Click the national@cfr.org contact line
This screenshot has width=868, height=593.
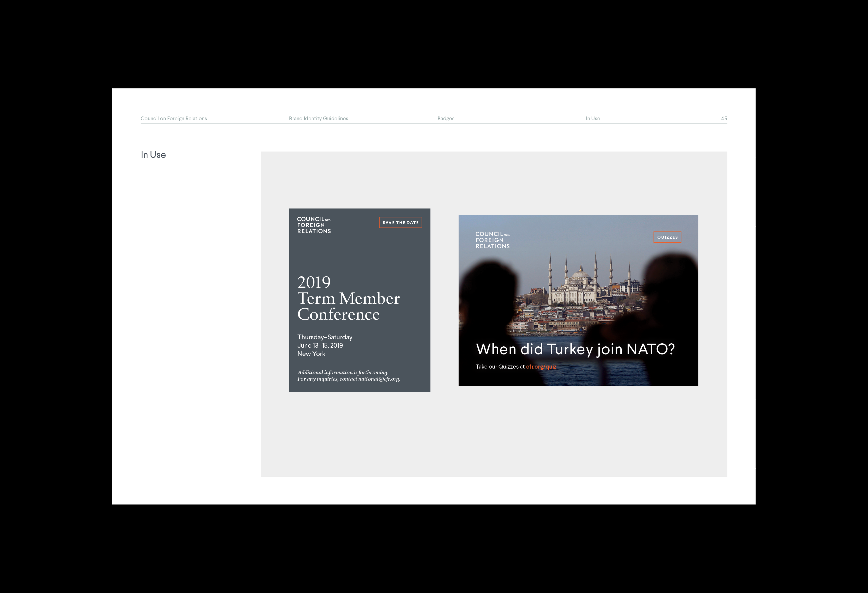coord(348,379)
